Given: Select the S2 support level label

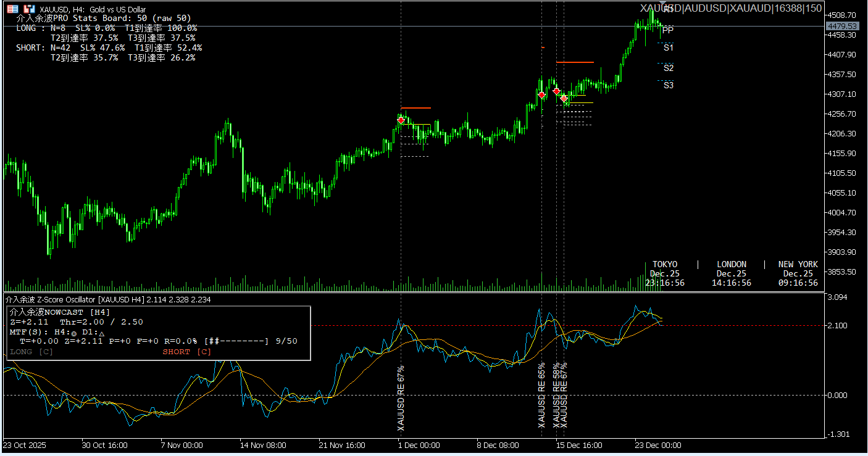Looking at the screenshot, I should (669, 68).
